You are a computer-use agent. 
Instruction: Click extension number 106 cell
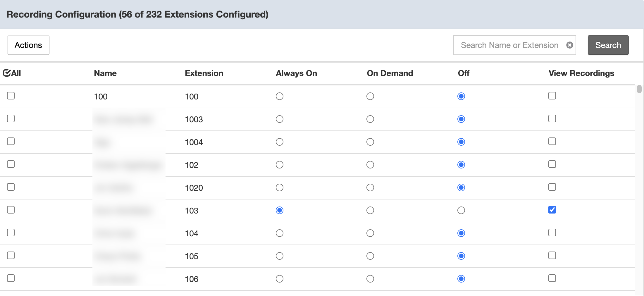(x=192, y=279)
